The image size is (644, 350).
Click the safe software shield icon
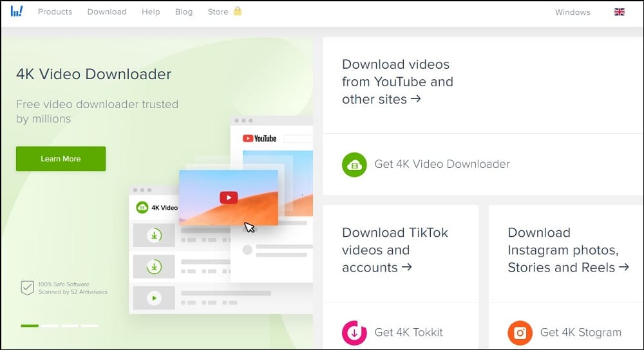coord(27,288)
